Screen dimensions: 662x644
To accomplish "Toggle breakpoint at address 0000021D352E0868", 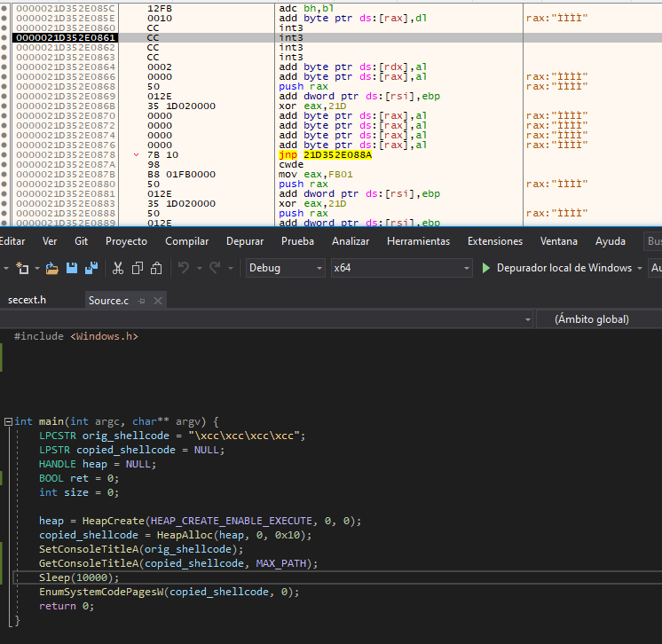I will (4, 87).
